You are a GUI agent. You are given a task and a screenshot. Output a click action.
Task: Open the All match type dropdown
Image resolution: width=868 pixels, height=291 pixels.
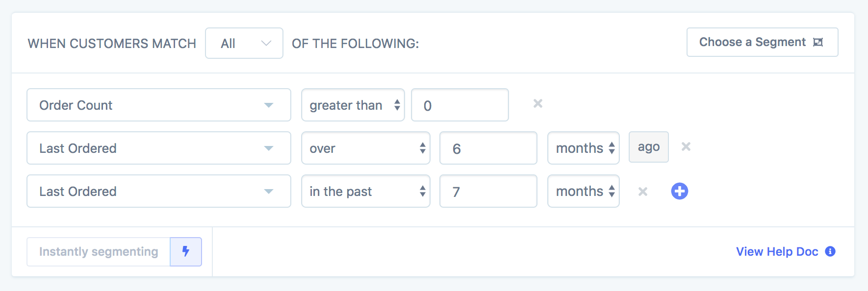tap(244, 43)
